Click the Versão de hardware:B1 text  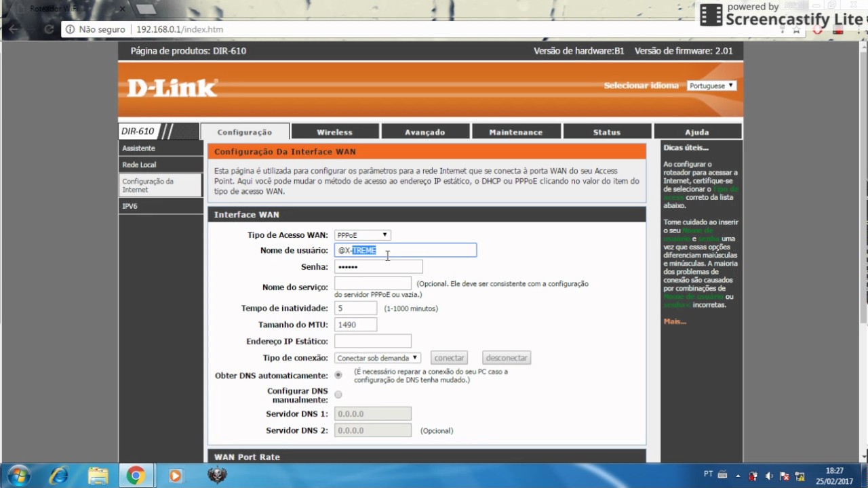(x=578, y=51)
